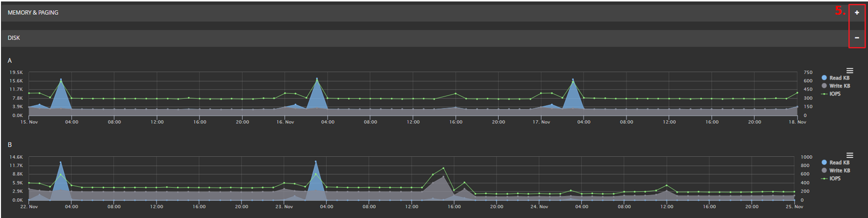The width and height of the screenshot is (868, 218).
Task: Click the highest IOPS peak in chart B
Action: [x=443, y=168]
